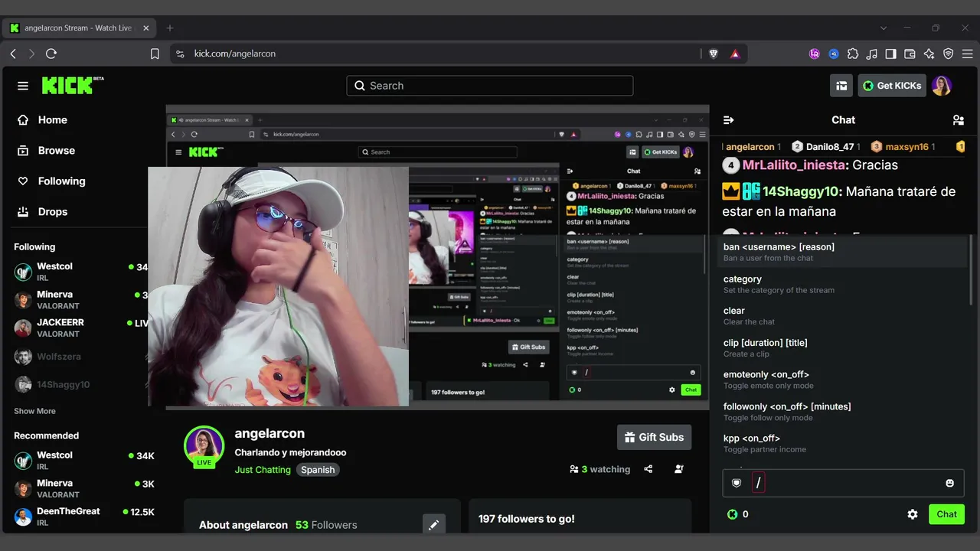Click the purple LR extension icon
This screenshot has width=980, height=551.
click(815, 54)
